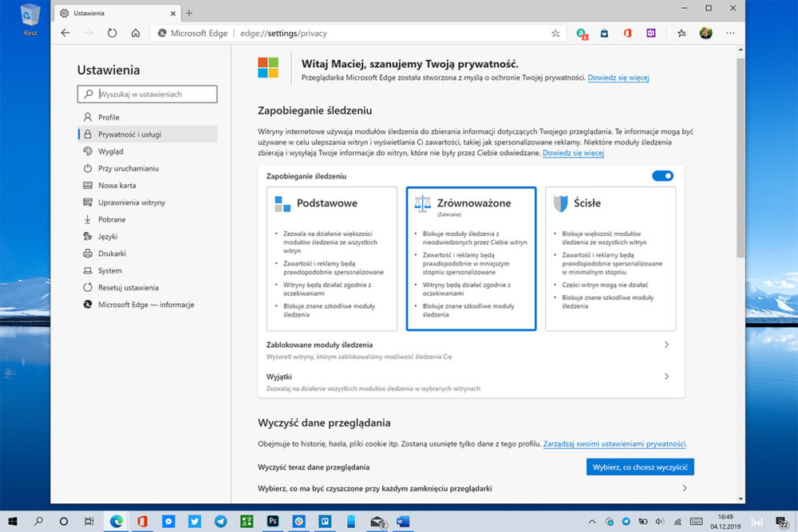
Task: Open Office app on taskbar
Action: coord(142,522)
